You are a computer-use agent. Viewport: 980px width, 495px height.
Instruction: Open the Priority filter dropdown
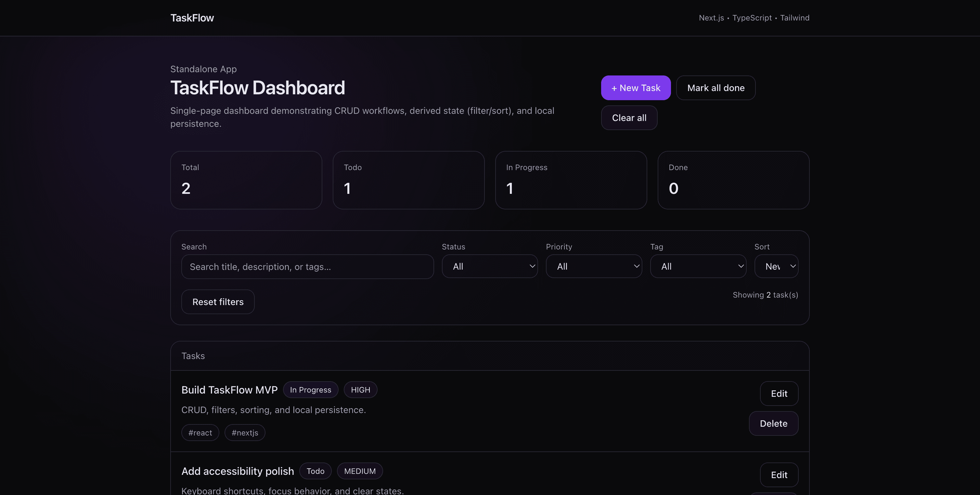pos(593,266)
